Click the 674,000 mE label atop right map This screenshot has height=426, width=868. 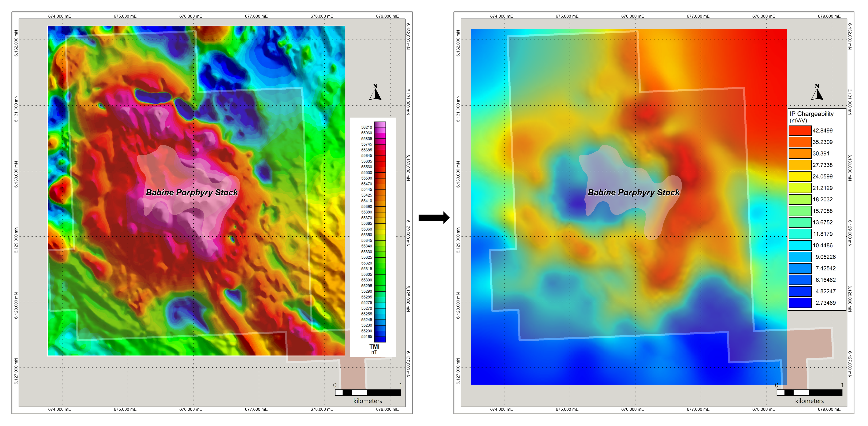pyautogui.click(x=501, y=16)
